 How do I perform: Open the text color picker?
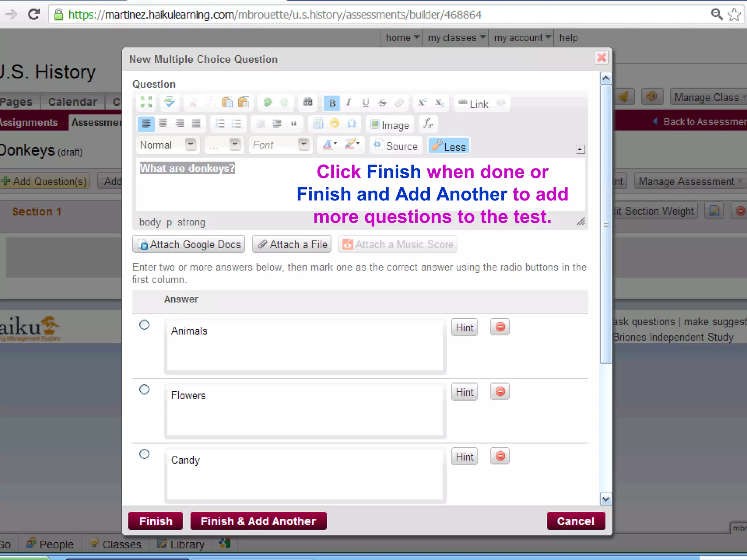[x=329, y=145]
